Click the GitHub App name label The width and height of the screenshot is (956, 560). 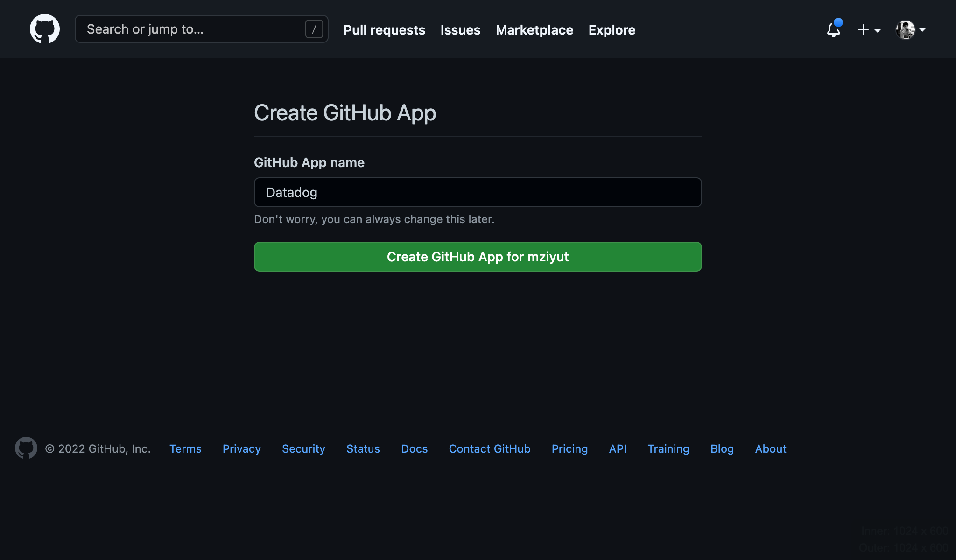(309, 162)
